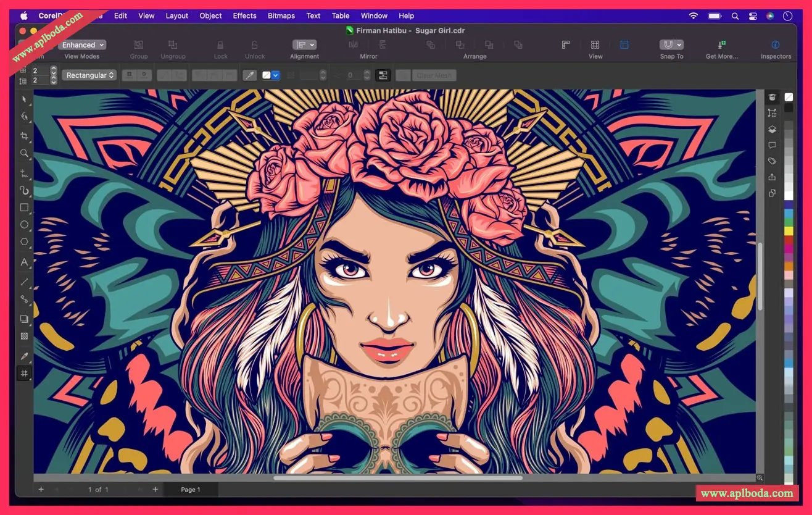Open macOS Spotlight search in menu bar
The image size is (812, 515).
735,15
